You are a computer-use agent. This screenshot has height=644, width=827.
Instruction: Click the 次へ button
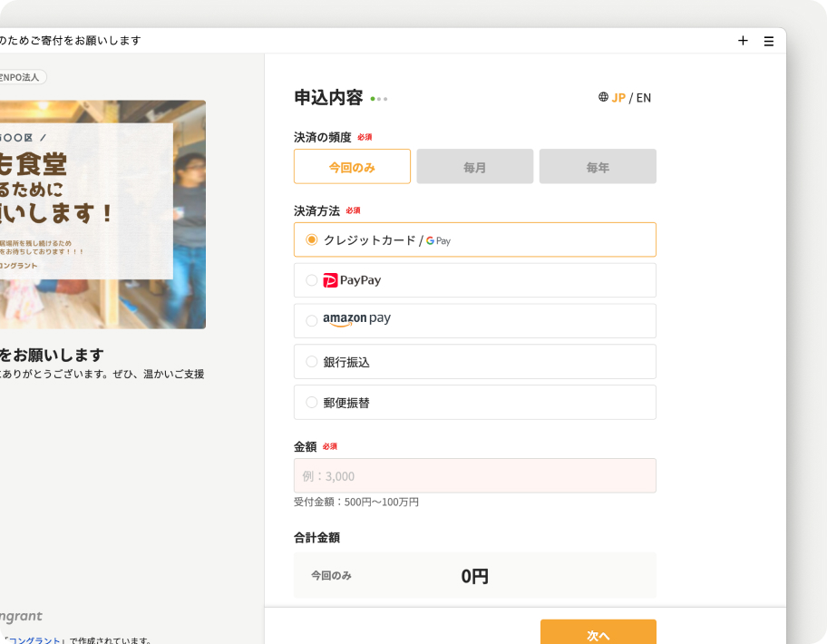598,632
